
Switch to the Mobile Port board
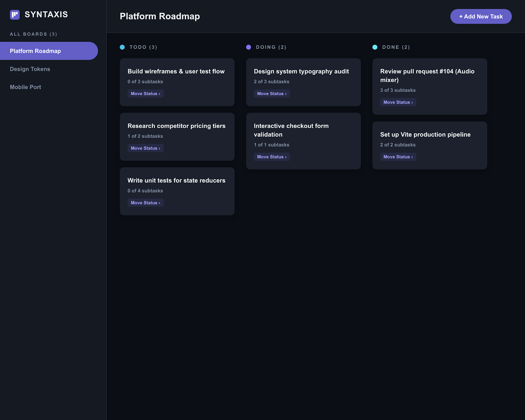coord(25,87)
